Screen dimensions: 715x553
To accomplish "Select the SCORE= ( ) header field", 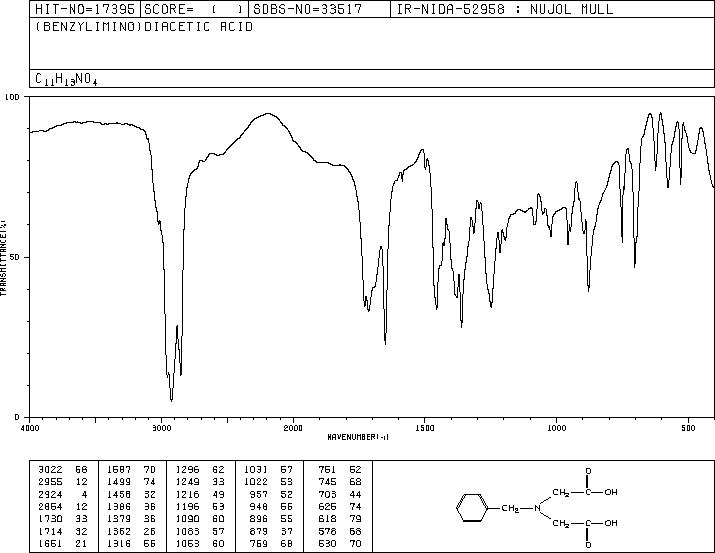I will coord(194,9).
